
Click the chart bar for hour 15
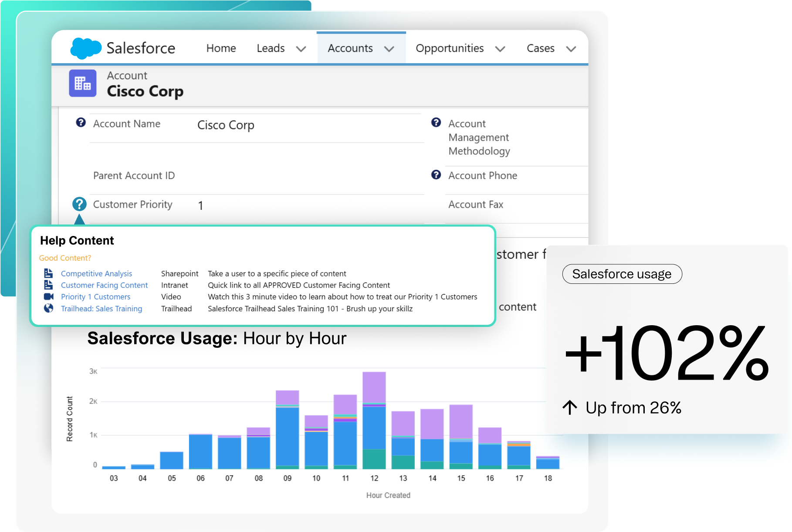pyautogui.click(x=461, y=437)
